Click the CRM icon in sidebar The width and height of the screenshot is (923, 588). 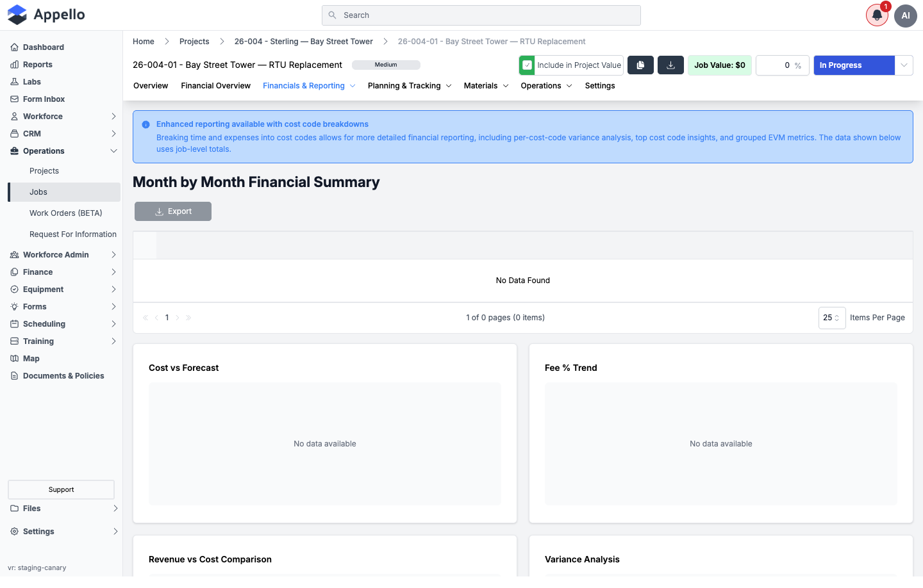tap(14, 134)
